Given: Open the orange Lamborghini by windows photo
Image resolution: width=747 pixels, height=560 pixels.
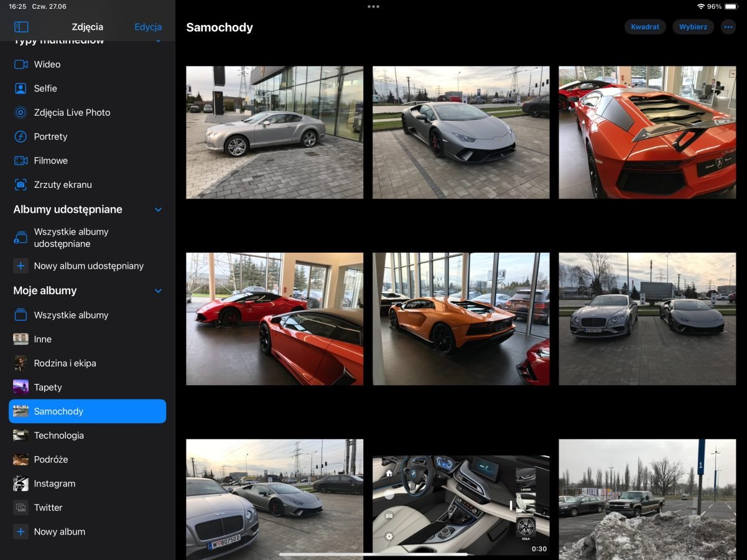Looking at the screenshot, I should click(x=461, y=319).
